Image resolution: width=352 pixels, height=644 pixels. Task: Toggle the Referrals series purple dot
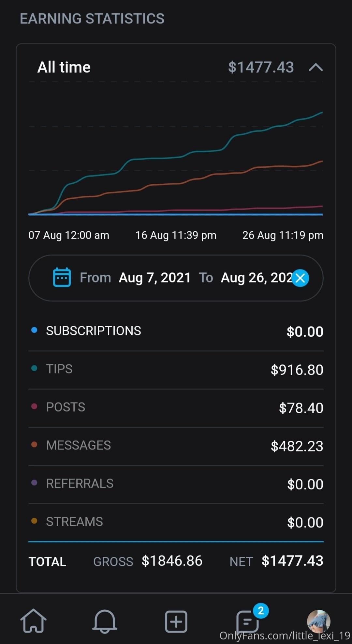34,483
